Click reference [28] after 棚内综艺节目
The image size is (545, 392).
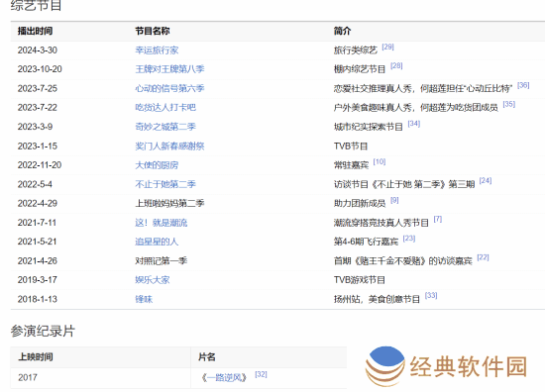pos(396,66)
